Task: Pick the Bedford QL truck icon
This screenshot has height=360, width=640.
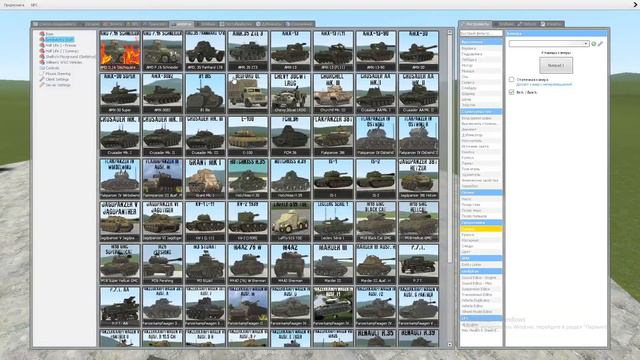Action: tap(248, 93)
